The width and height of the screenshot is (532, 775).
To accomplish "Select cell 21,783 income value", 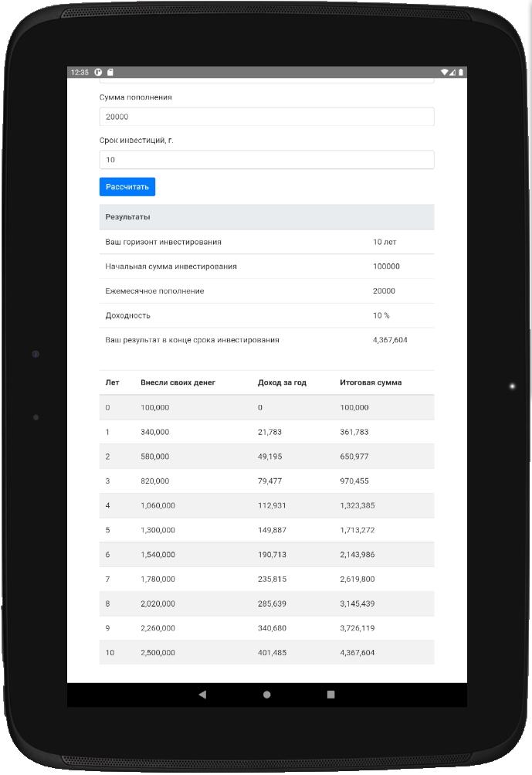I will click(269, 432).
